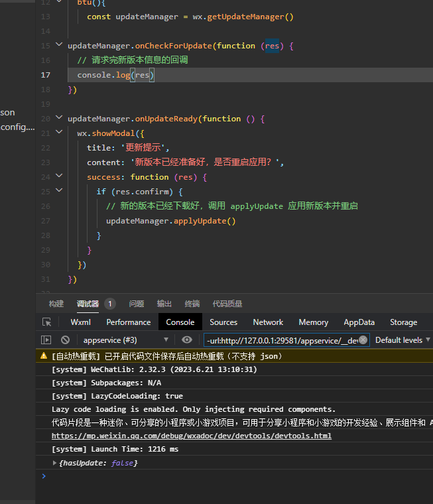Viewport: 433px width, 504px height.
Task: Toggle the live expression eye icon
Action: point(187,340)
